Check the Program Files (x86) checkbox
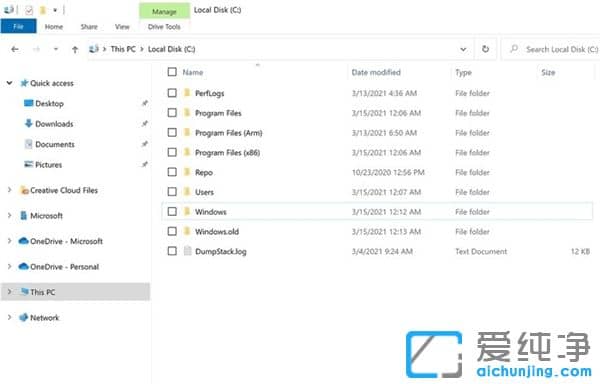Viewport: 600px width, 384px height. pyautogui.click(x=172, y=152)
